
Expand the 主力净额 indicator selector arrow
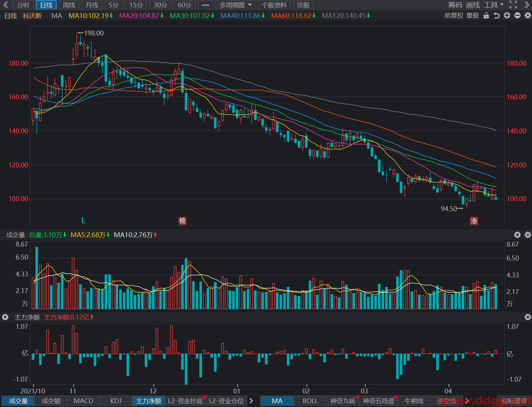(x=5, y=317)
